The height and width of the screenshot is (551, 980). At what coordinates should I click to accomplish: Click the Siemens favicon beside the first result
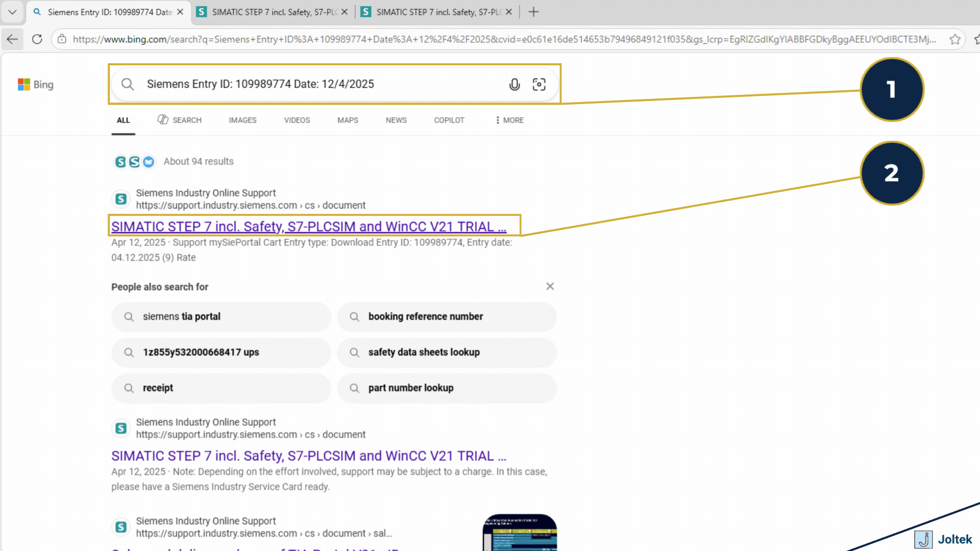point(120,199)
